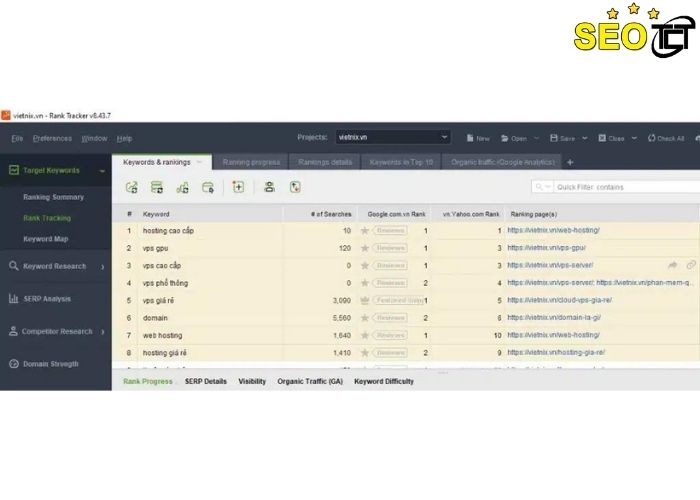Screen dimensions: 700x500
Task: Open the Keywords & rankings tab dropdown arrow
Action: click(x=199, y=162)
